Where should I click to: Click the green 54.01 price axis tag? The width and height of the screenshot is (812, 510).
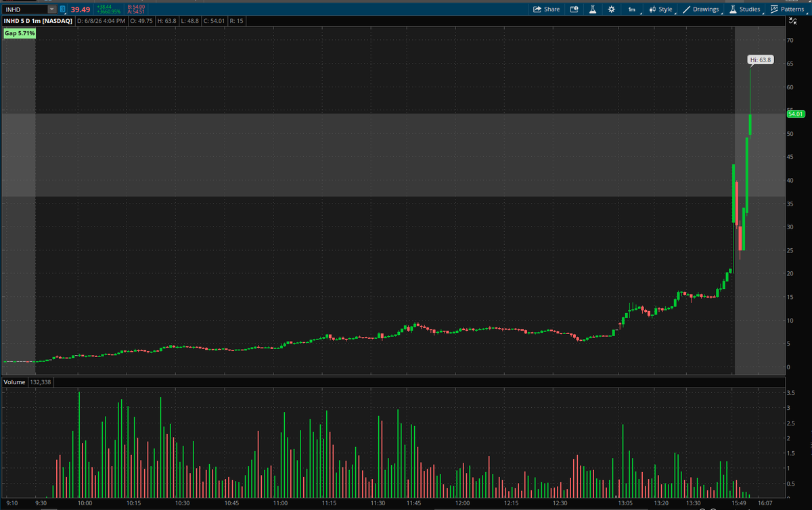click(x=794, y=114)
